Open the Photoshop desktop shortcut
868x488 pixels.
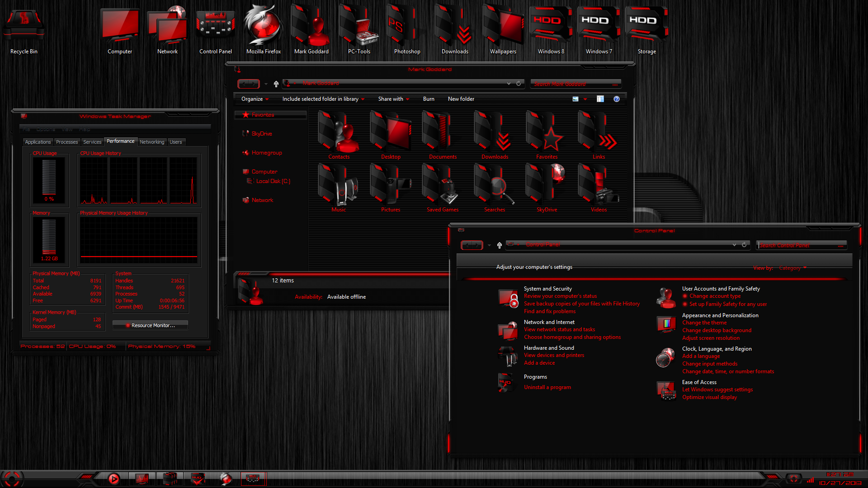coord(407,29)
